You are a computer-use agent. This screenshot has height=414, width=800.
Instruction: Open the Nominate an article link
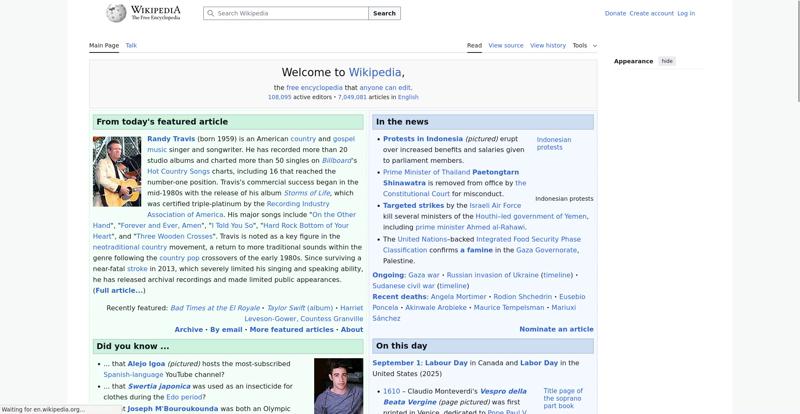(x=556, y=329)
